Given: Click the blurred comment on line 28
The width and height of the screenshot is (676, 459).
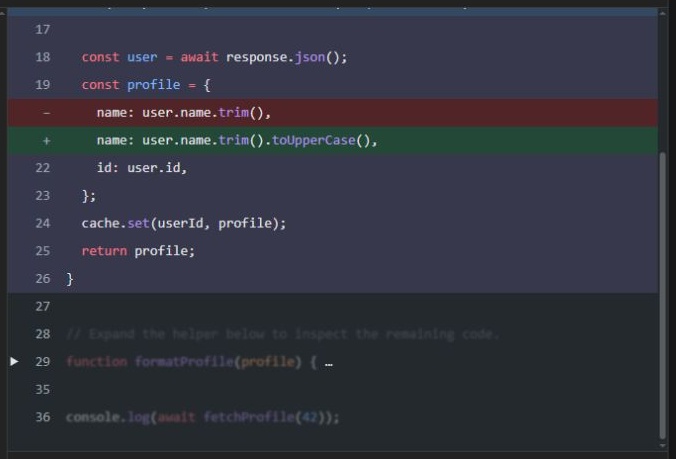Looking at the screenshot, I should (x=283, y=334).
